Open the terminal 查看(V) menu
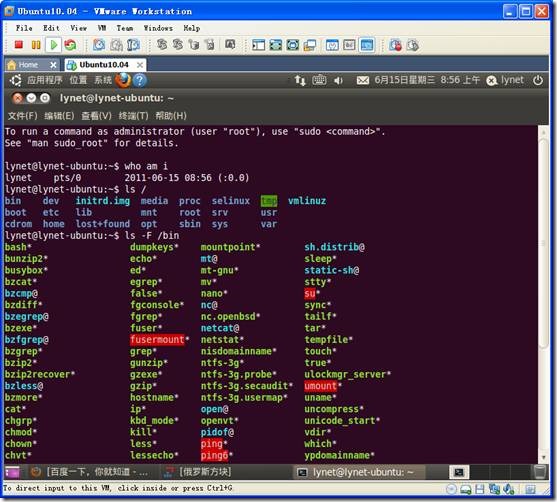557x502 pixels. tap(96, 116)
